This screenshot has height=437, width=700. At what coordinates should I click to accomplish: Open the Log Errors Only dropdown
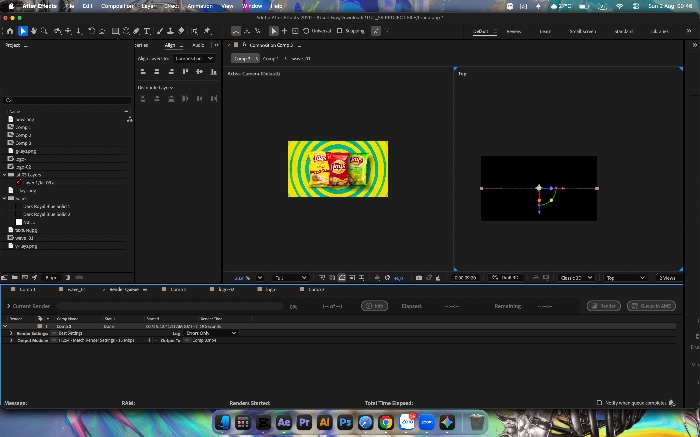(211, 333)
